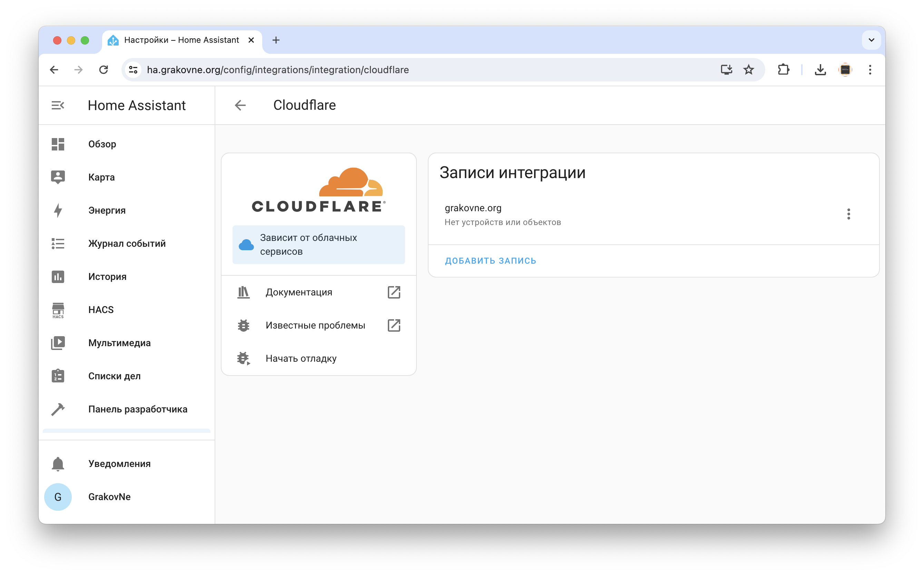Screen dimensions: 924x575
Task: Open the Энергия panel
Action: 107,210
